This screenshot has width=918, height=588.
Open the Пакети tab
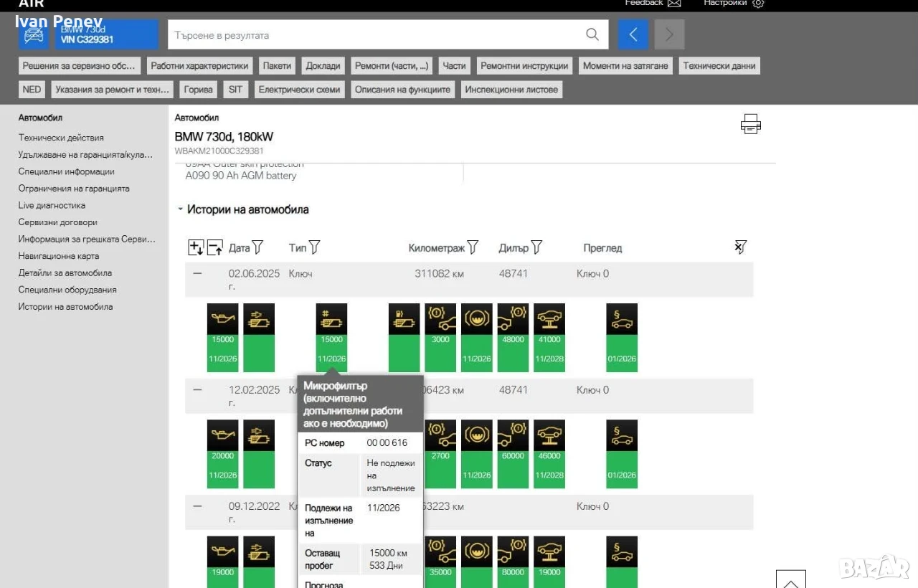277,66
